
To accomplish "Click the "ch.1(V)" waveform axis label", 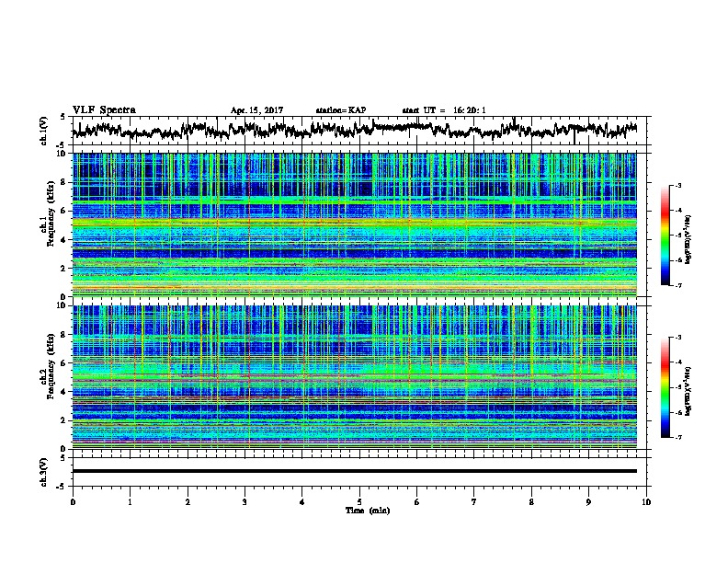I will 44,131.
